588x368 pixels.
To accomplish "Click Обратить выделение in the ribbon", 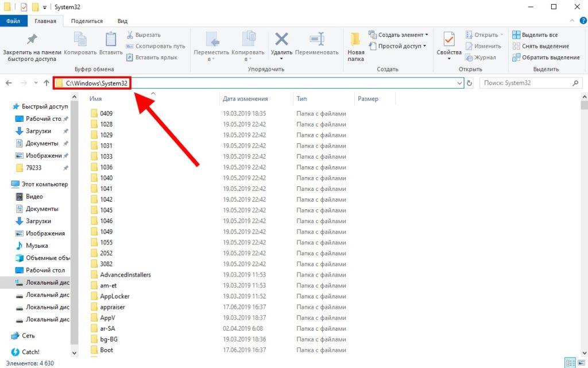I will pyautogui.click(x=546, y=57).
